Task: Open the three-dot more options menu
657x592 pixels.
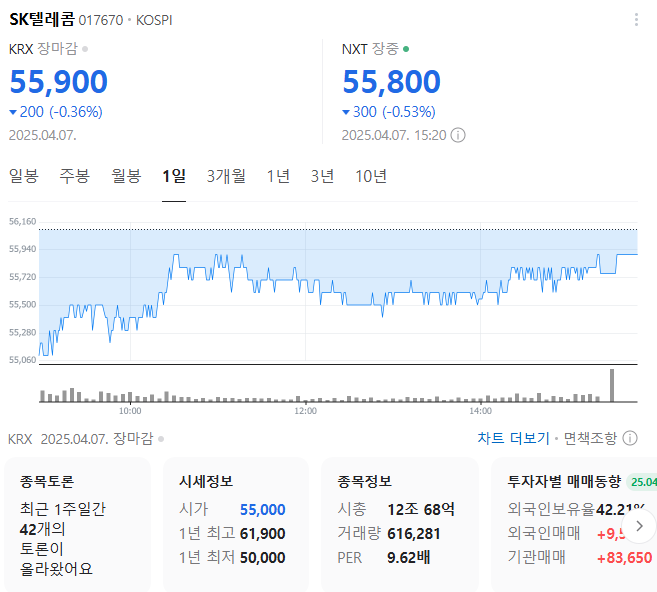Action: coord(636,20)
